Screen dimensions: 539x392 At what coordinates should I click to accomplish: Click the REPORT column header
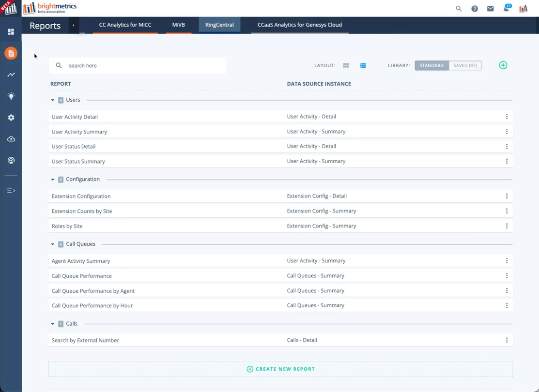61,84
